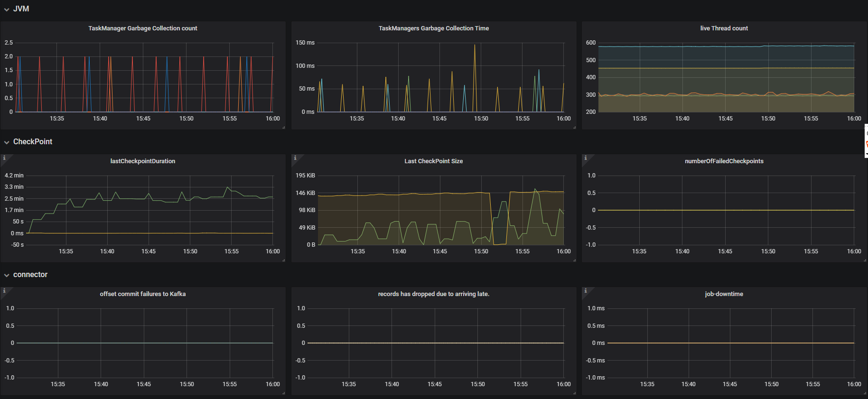Image resolution: width=868 pixels, height=399 pixels.
Task: Click info icon on lastCheckpointDuration panel
Action: point(4,158)
